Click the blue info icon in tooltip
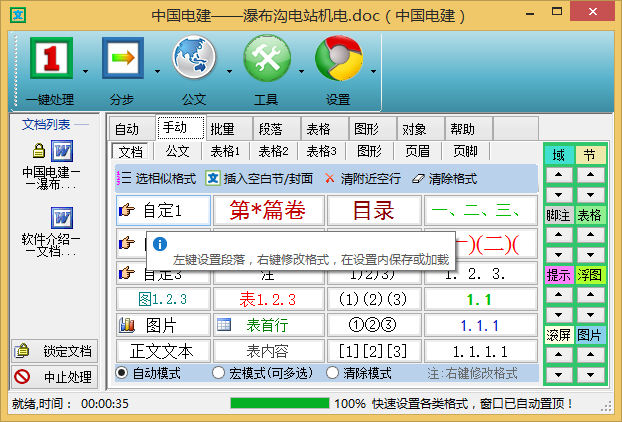 [160, 244]
